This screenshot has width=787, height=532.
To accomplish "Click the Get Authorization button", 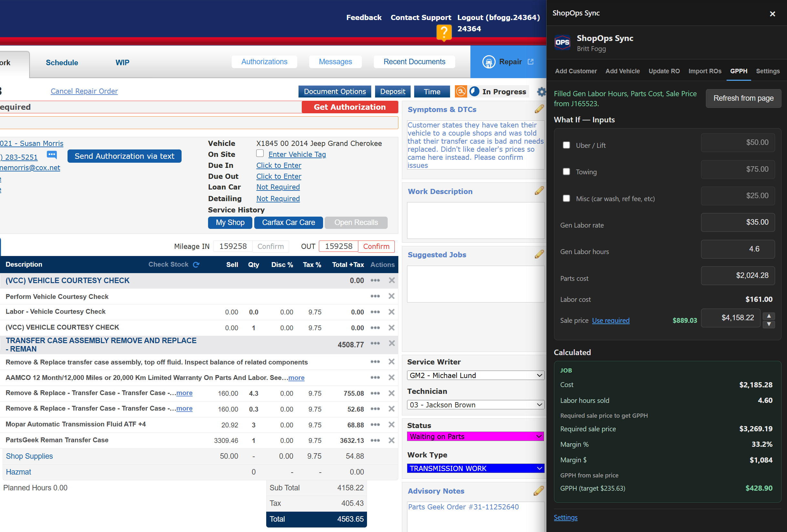I will pyautogui.click(x=350, y=107).
